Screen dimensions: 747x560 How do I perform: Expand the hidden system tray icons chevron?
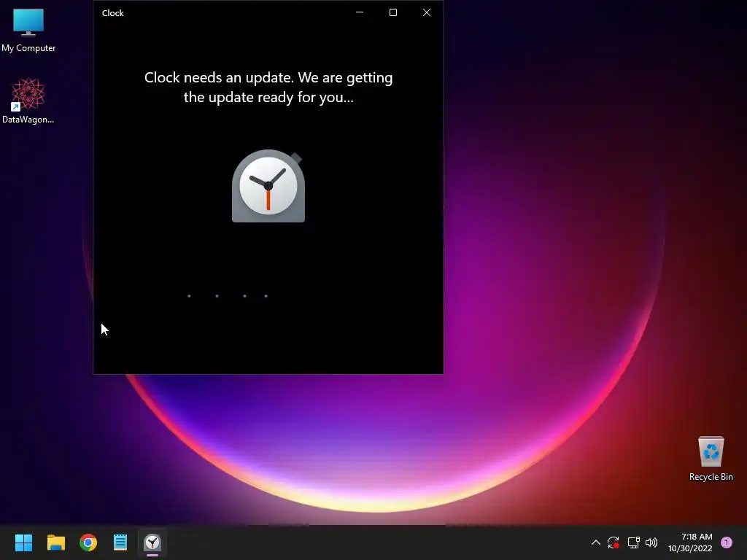[595, 542]
